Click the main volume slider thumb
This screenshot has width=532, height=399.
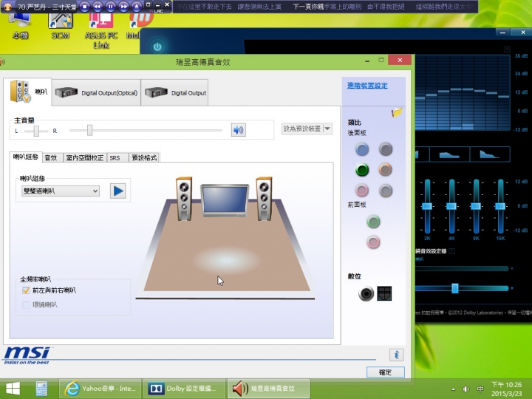pyautogui.click(x=89, y=130)
